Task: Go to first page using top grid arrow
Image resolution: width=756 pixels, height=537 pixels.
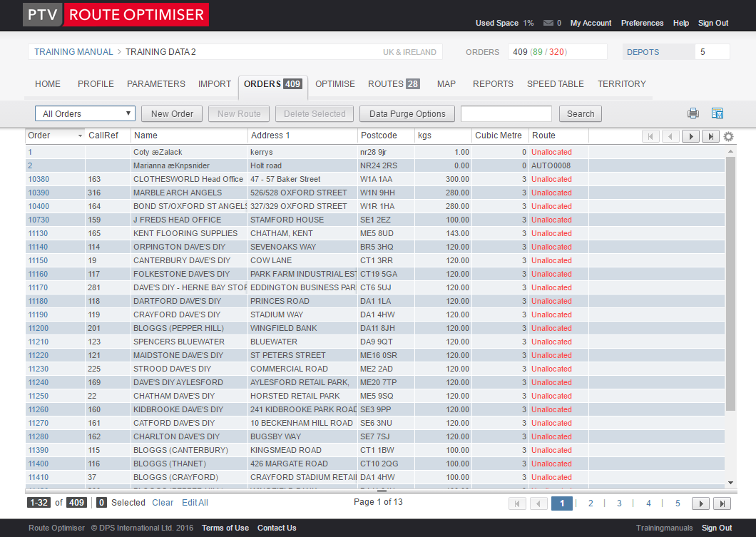Action: pos(651,136)
